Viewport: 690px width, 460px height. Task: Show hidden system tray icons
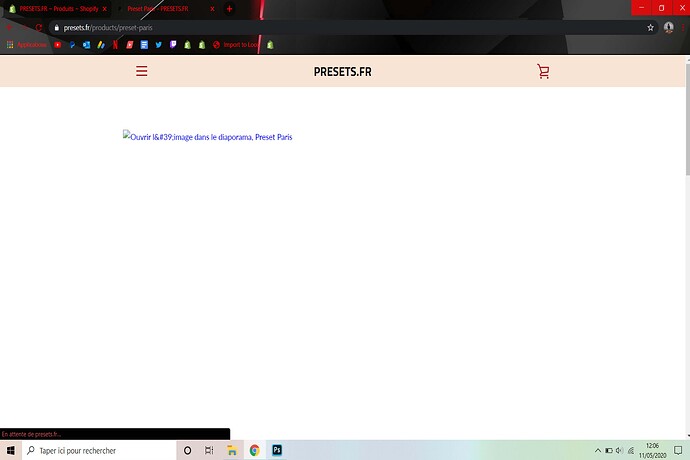[598, 450]
